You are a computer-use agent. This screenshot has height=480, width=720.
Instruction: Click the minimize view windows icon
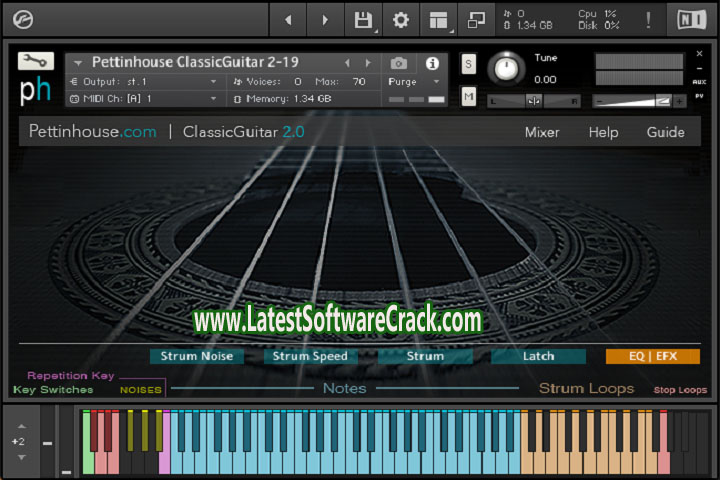click(476, 20)
